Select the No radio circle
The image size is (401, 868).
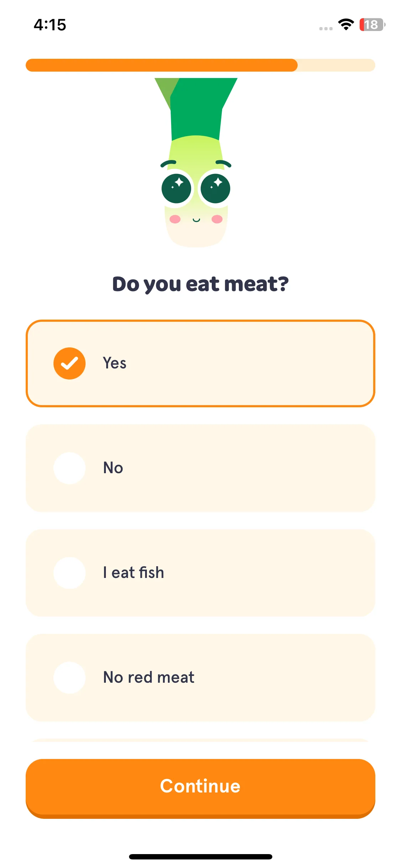point(70,468)
